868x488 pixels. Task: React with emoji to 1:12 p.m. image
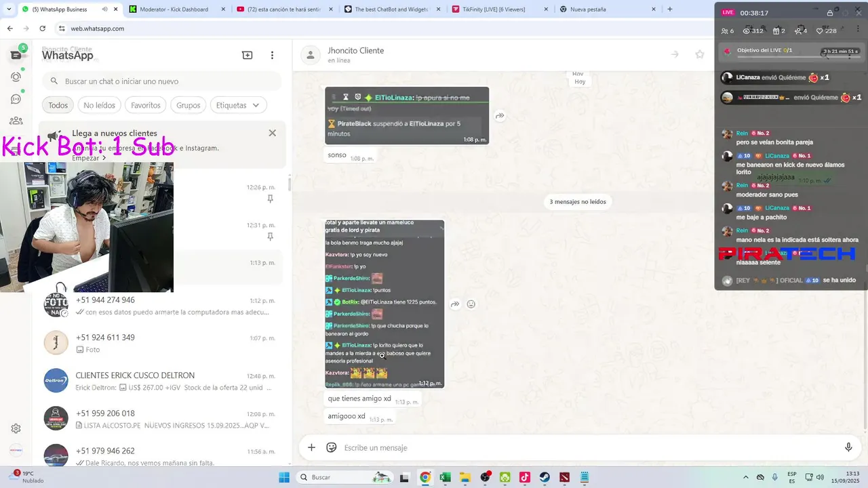tap(471, 304)
